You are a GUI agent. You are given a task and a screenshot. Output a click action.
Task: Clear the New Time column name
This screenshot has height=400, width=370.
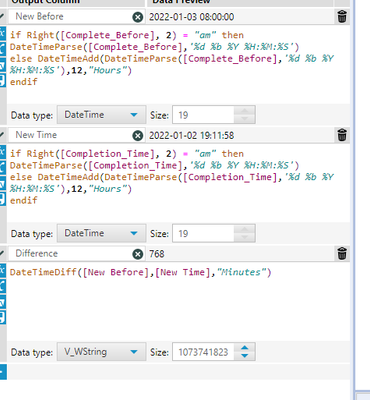coord(138,135)
